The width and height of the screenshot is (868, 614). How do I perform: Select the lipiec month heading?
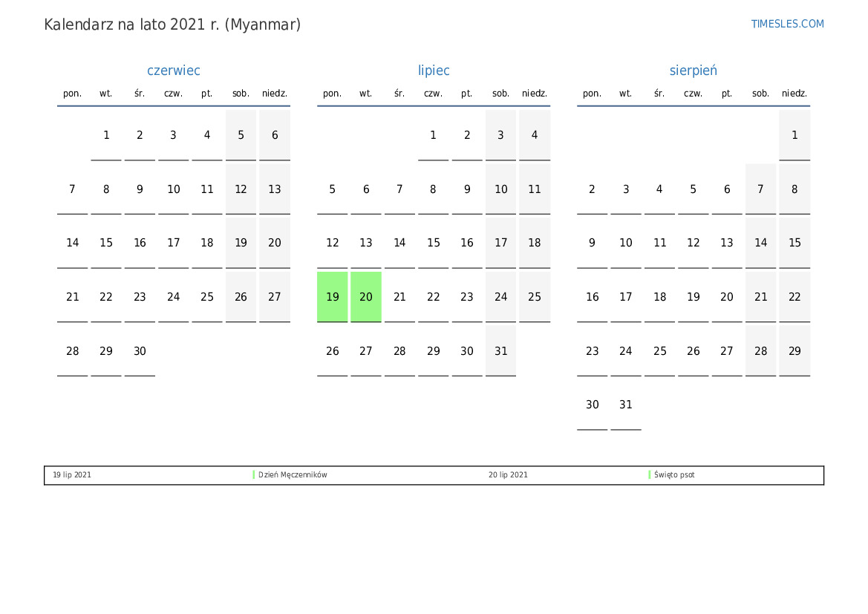[434, 71]
